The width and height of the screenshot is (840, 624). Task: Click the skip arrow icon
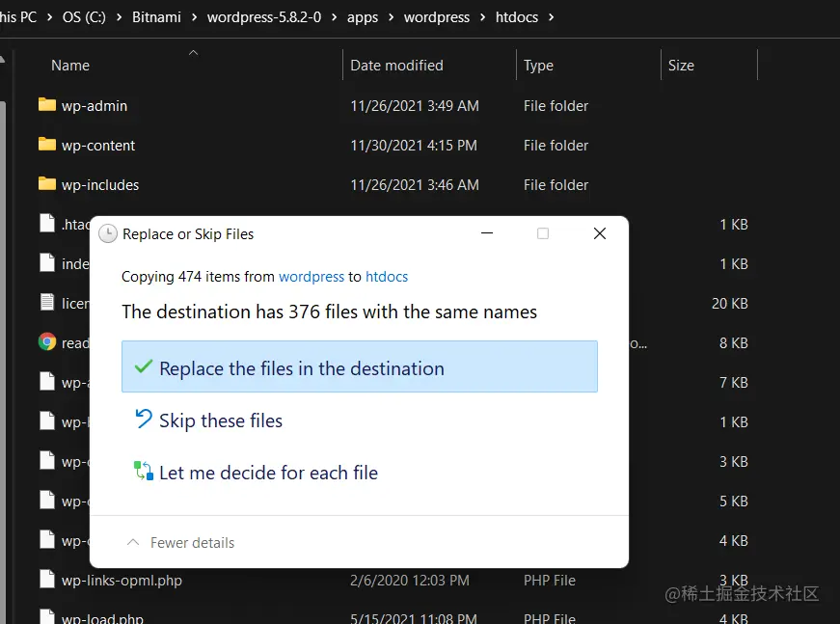click(144, 420)
